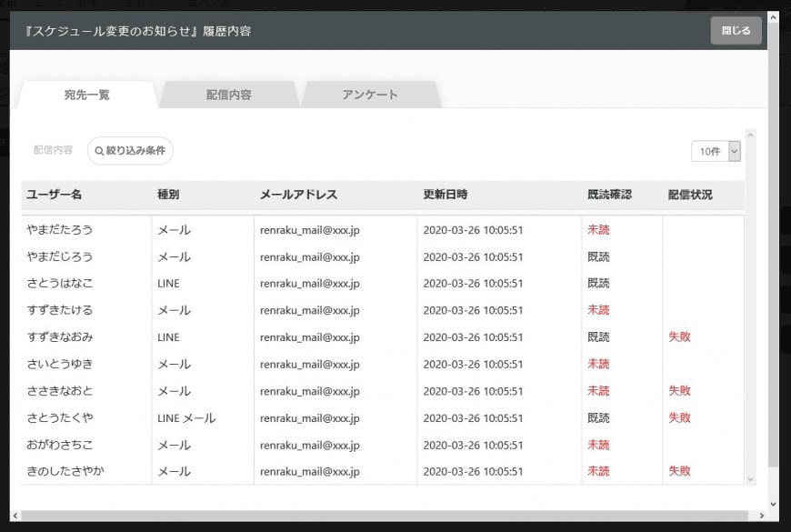Switch to the 宛先一覧 tab
The width and height of the screenshot is (791, 532).
click(x=87, y=95)
